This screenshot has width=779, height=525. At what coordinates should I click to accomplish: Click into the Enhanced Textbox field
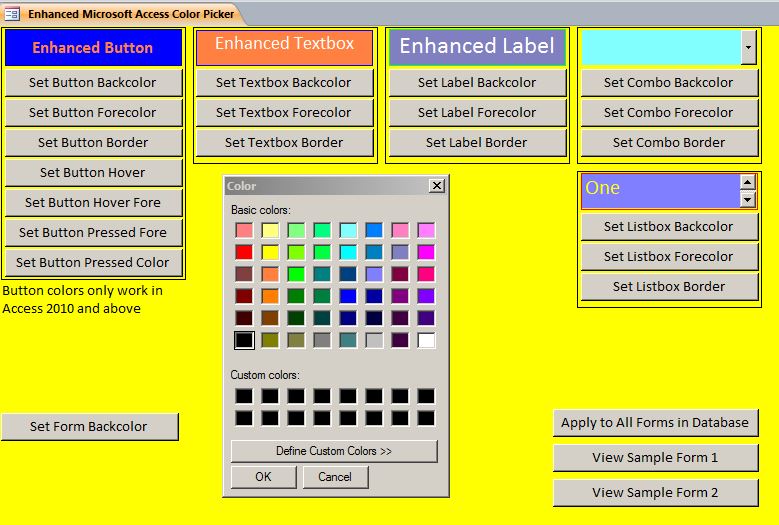pos(285,48)
